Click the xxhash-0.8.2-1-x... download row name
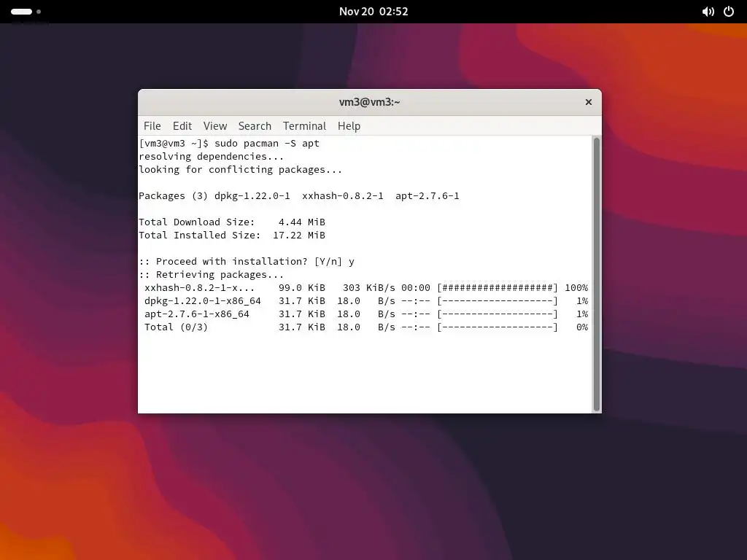 (200, 287)
